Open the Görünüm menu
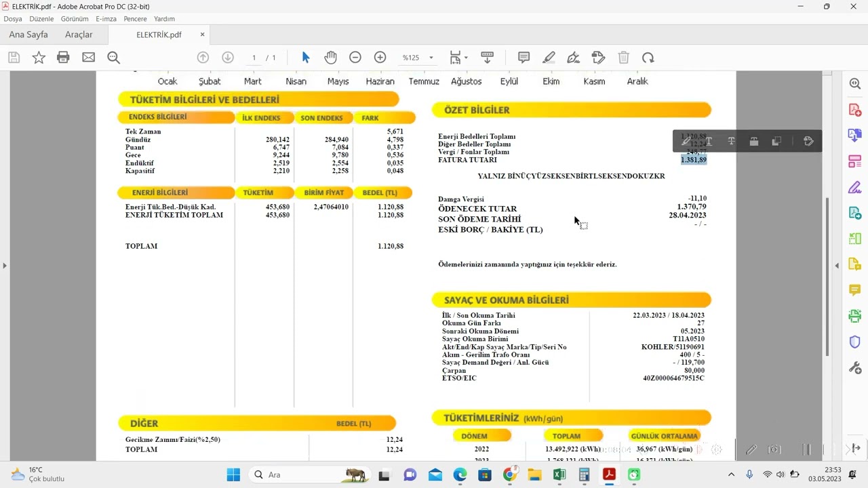This screenshot has width=868, height=488. coord(75,19)
